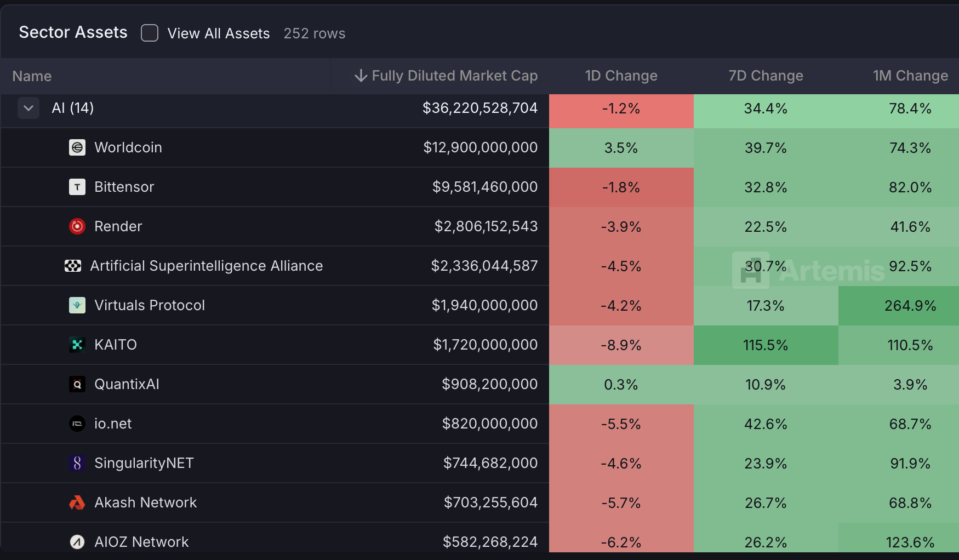Click SingularityNET market cap $744,682,000
959x560 pixels.
coord(490,463)
